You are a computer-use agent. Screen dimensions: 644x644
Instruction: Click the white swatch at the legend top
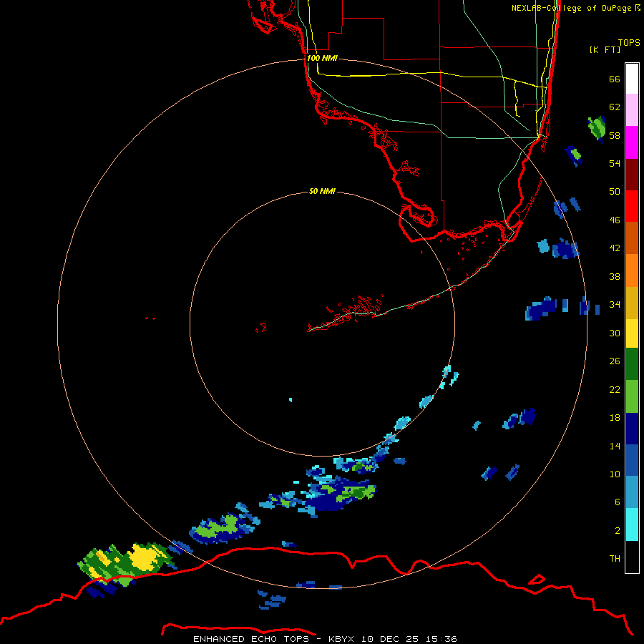click(632, 79)
